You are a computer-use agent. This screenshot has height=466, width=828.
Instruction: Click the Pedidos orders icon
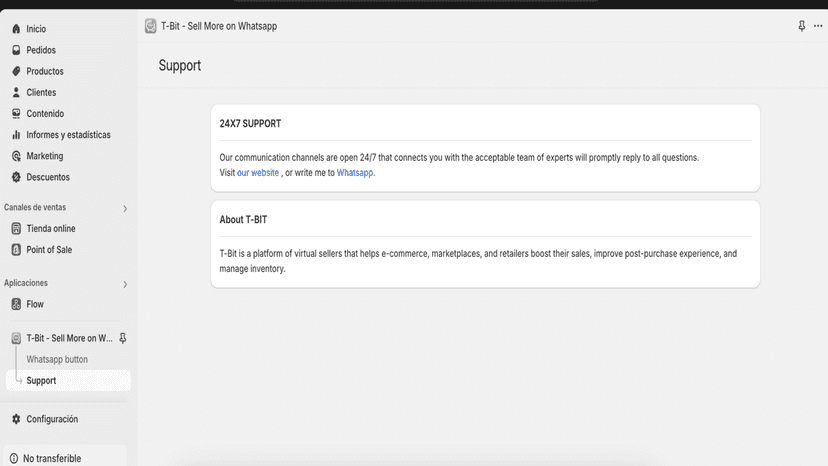[x=16, y=50]
